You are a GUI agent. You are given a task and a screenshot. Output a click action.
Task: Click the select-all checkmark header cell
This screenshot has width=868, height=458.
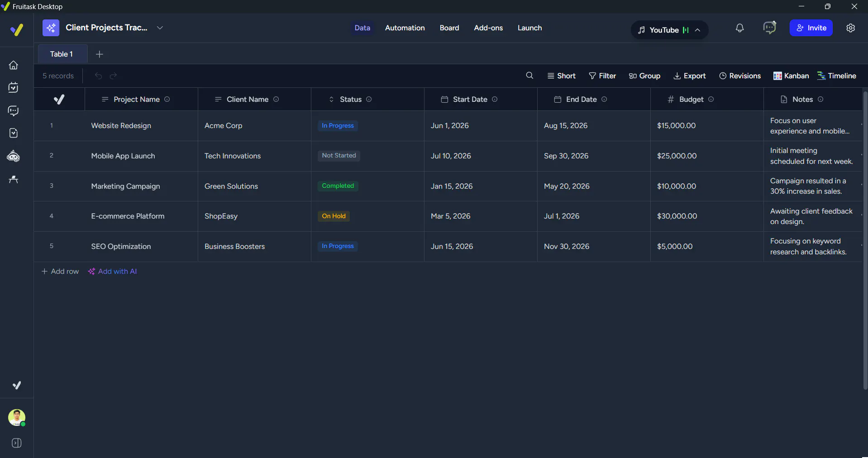tap(59, 99)
